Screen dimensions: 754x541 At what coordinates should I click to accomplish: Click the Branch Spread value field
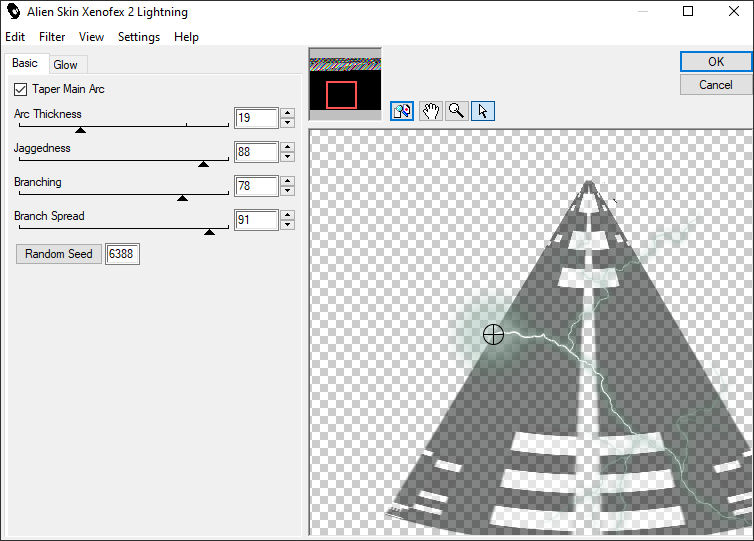coord(256,220)
